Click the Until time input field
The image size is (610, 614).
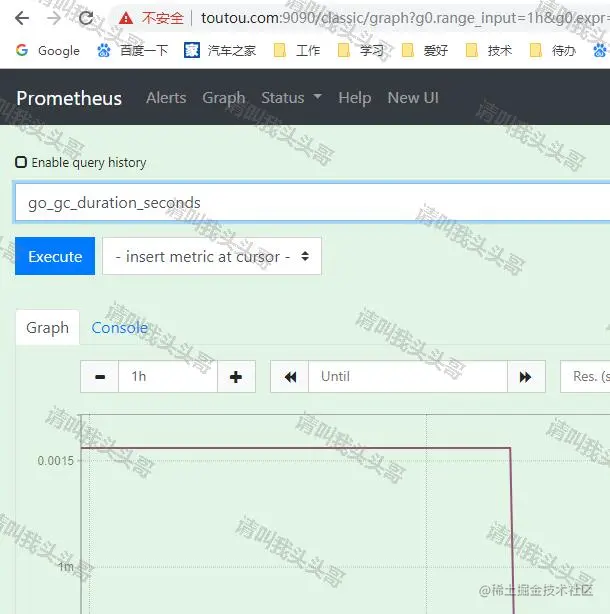(408, 377)
